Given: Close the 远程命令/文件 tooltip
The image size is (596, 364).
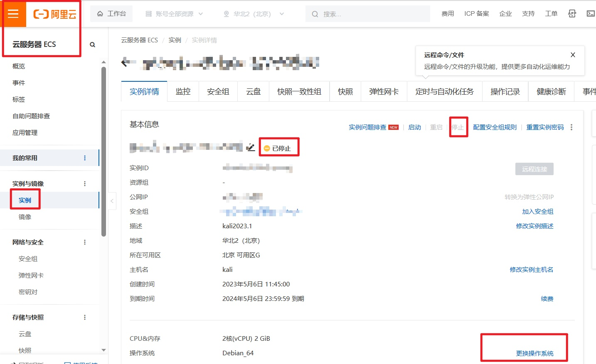Looking at the screenshot, I should click(573, 55).
